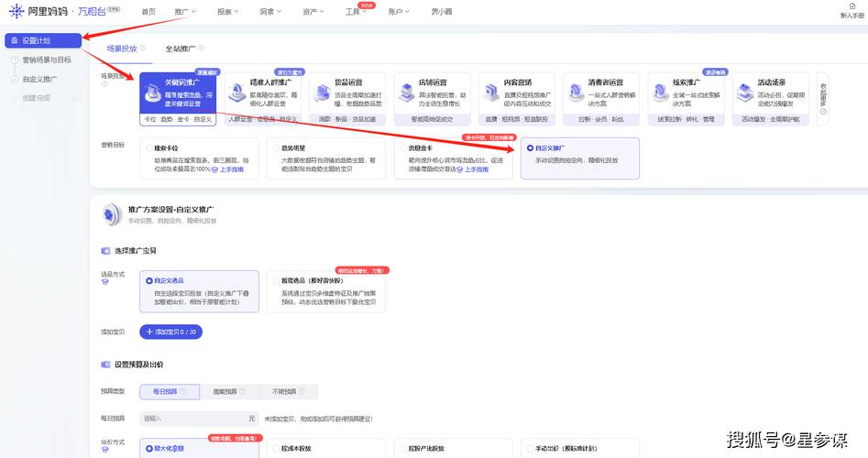Image resolution: width=868 pixels, height=458 pixels.
Task: Open the 工具 dropdown menu
Action: (356, 11)
